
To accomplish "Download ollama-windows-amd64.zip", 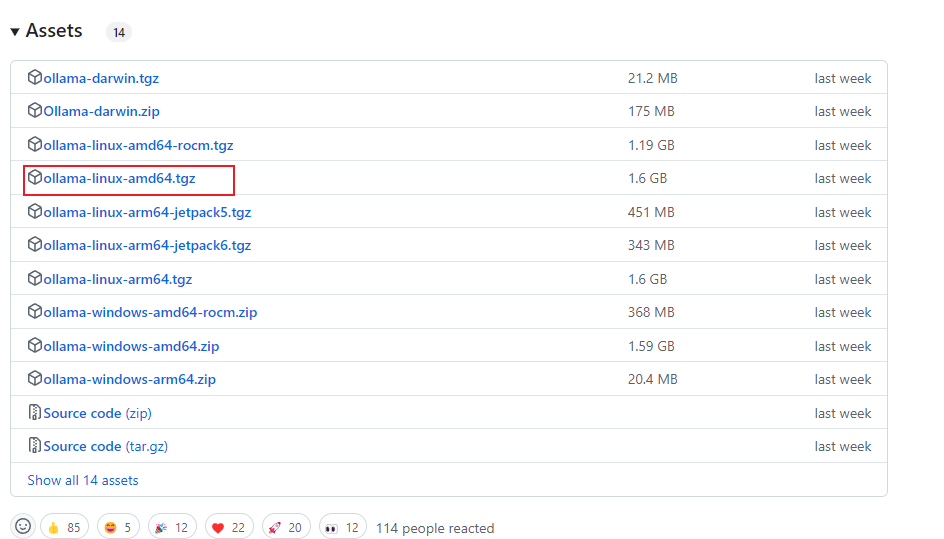I will (131, 346).
